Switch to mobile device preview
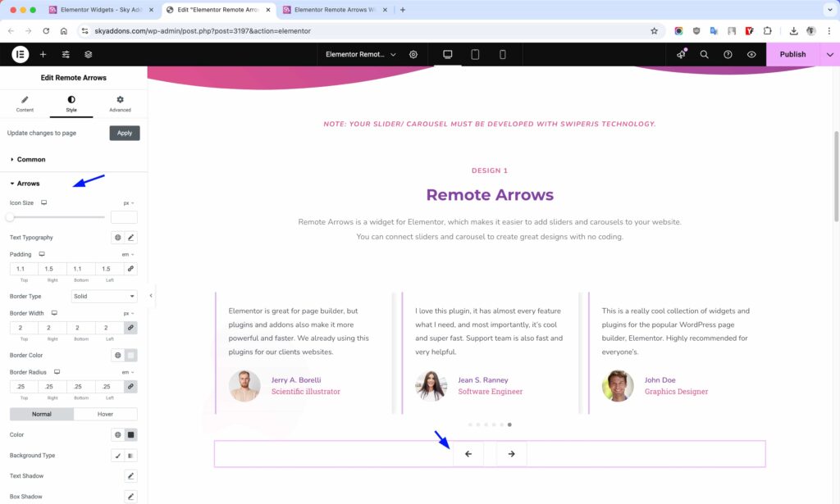Viewport: 840px width, 504px height. click(x=503, y=54)
